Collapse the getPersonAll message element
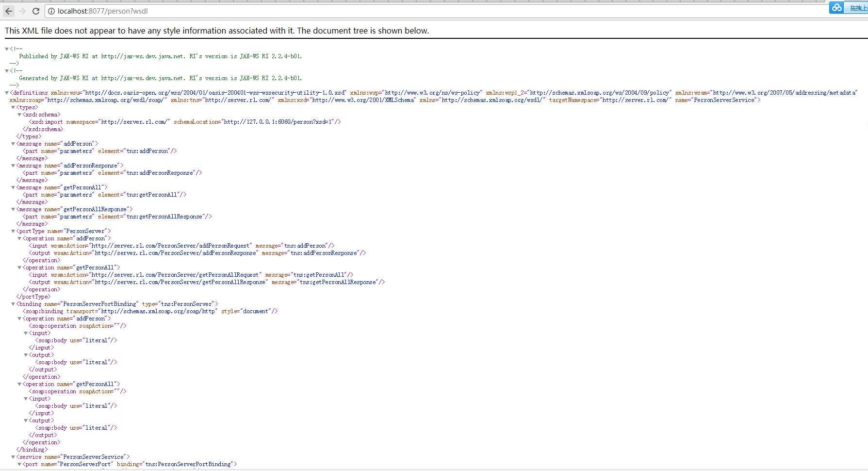The height and width of the screenshot is (471, 868). tap(13, 187)
